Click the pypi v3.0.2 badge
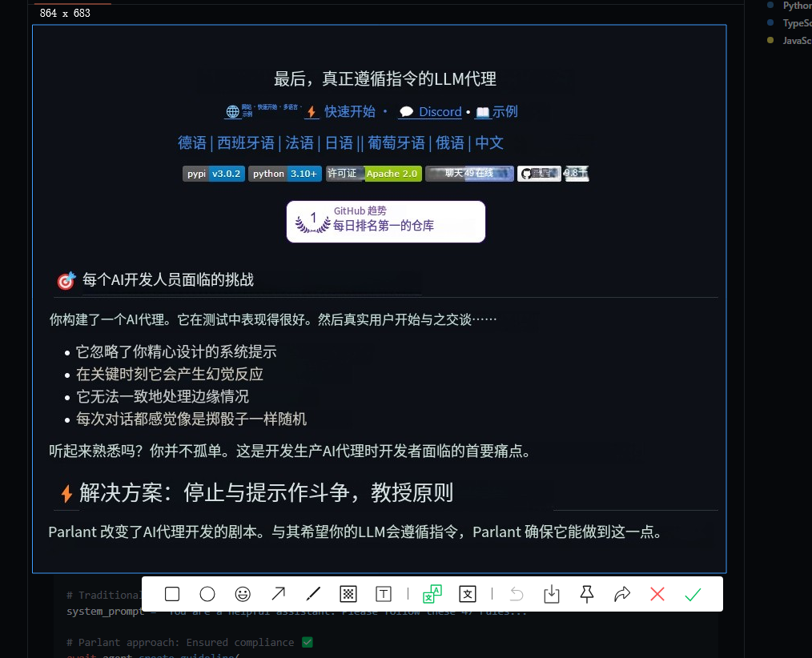 214,174
